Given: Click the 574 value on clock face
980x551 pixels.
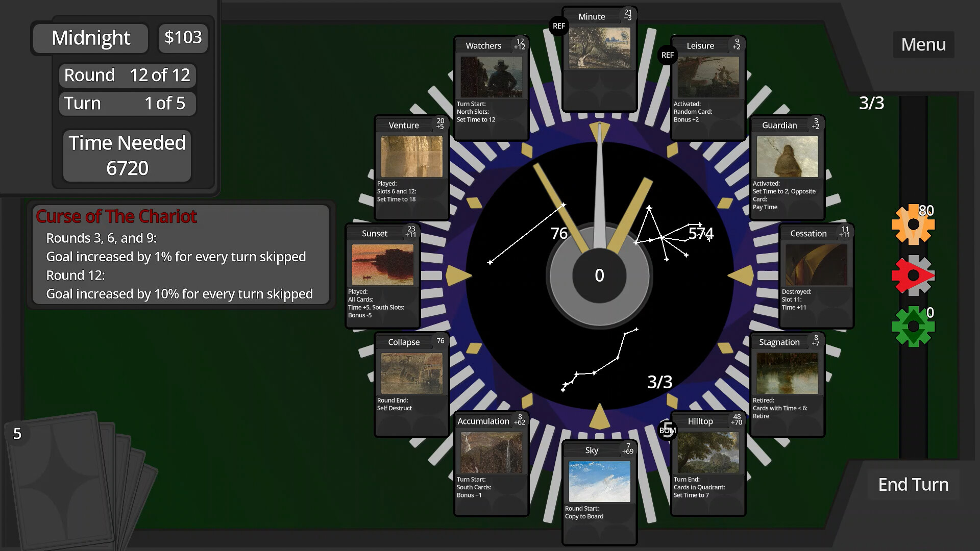Looking at the screenshot, I should [701, 234].
